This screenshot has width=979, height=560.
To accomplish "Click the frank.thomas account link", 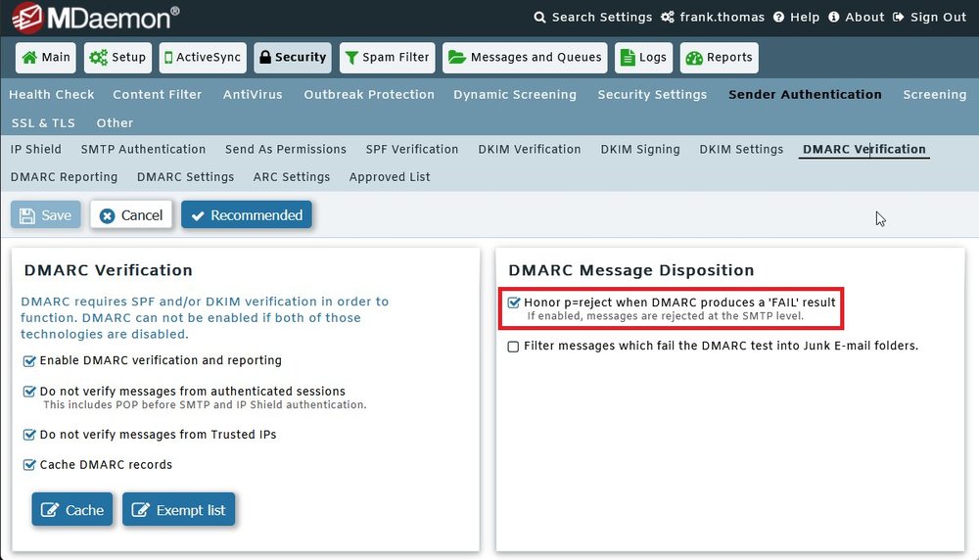I will 723,18.
